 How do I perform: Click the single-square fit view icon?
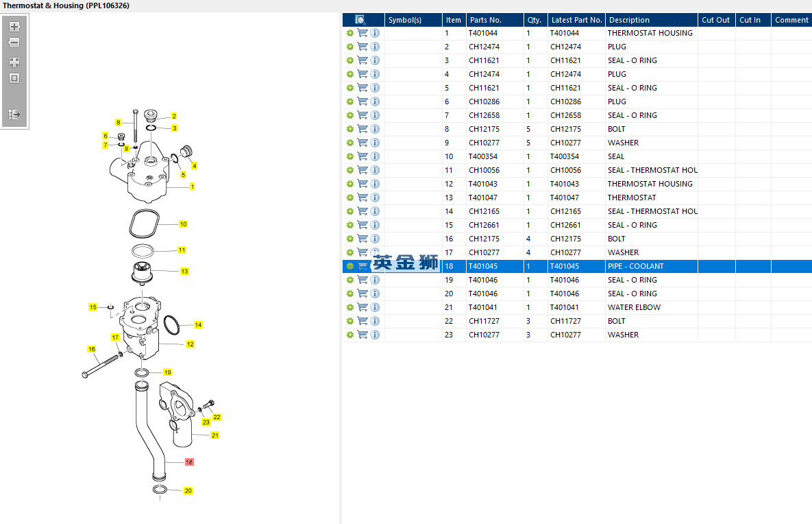click(14, 78)
